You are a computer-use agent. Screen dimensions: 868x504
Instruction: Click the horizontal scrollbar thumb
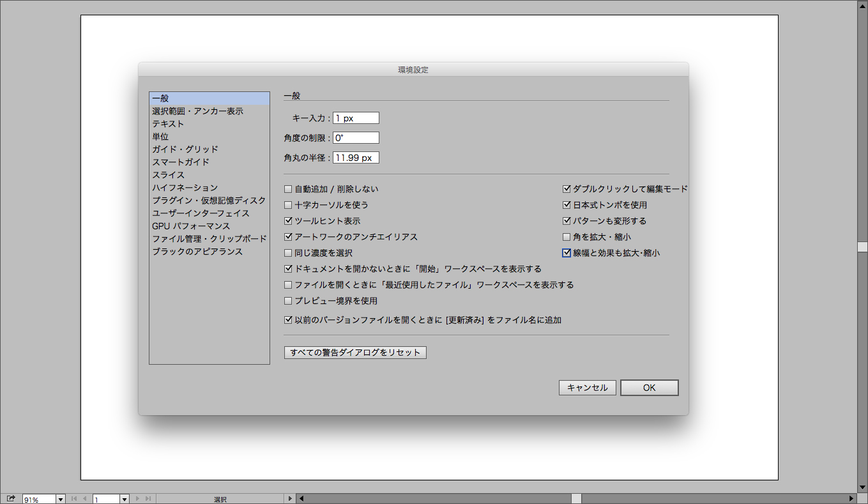[x=576, y=499]
